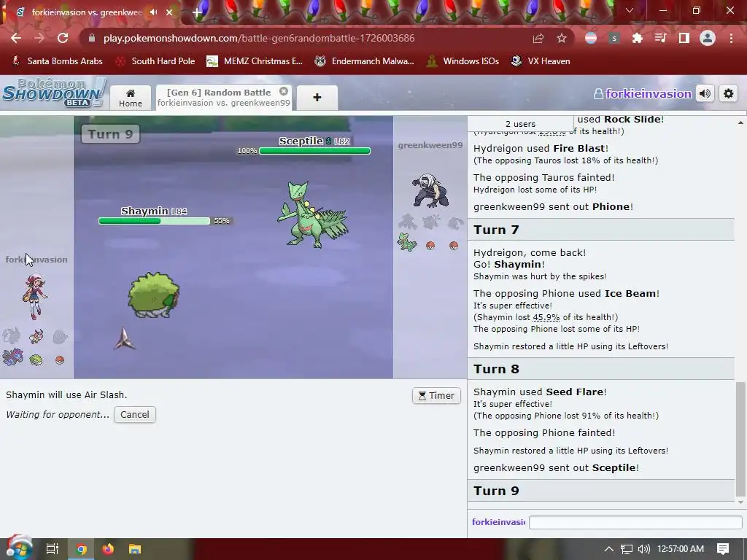Open the Windows notification center
This screenshot has height=560, width=747.
click(x=723, y=549)
